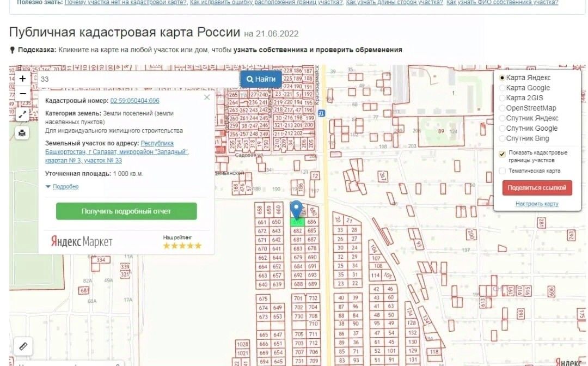This screenshot has width=588, height=366.
Task: Zoom out the map with minus button
Action: click(x=22, y=93)
